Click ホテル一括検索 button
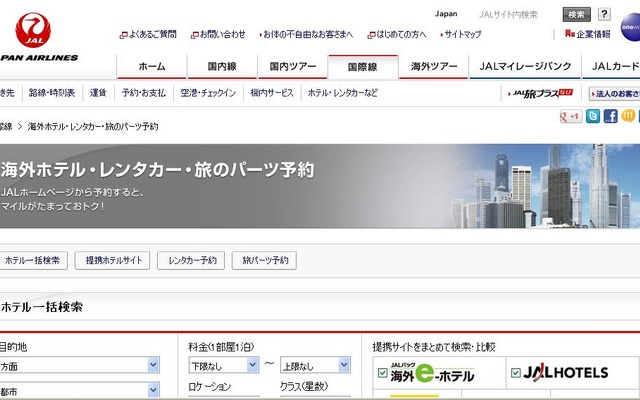 tap(33, 260)
